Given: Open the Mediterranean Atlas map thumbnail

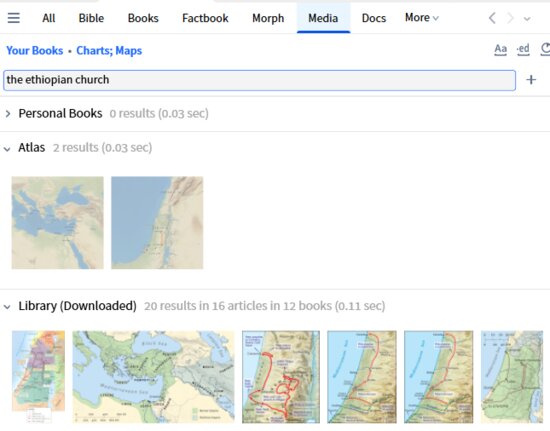Looking at the screenshot, I should [58, 223].
